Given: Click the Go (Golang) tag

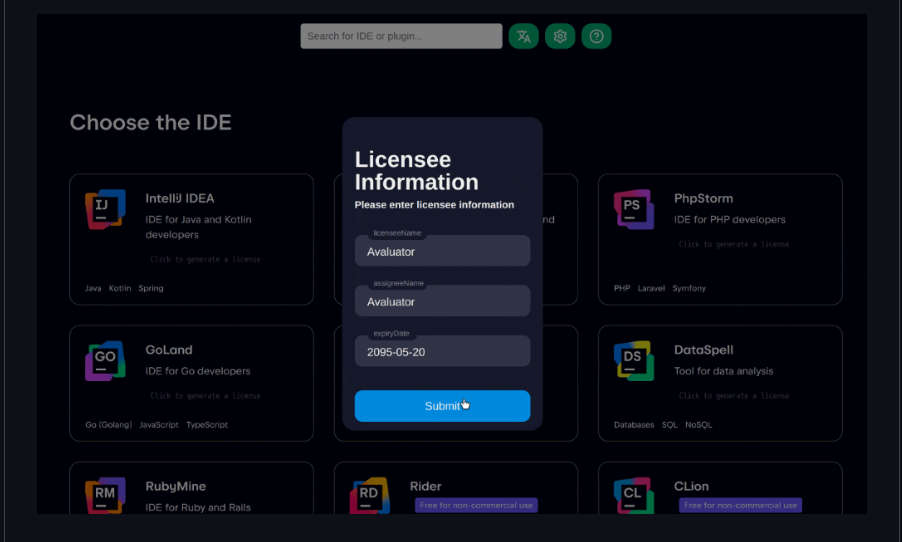Looking at the screenshot, I should click(108, 425).
